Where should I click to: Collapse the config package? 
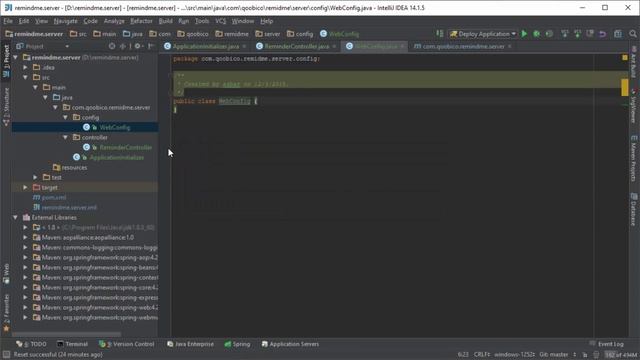tap(65, 118)
